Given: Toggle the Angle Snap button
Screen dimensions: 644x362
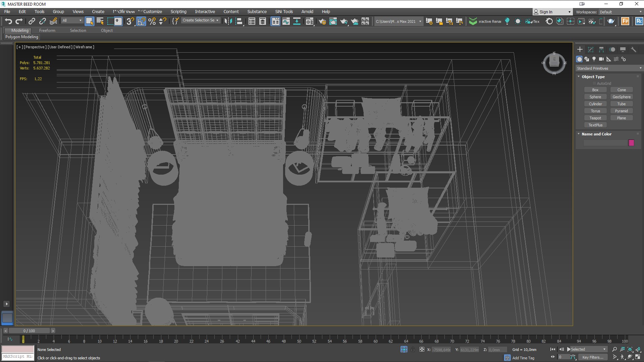Looking at the screenshot, I should coord(141,21).
